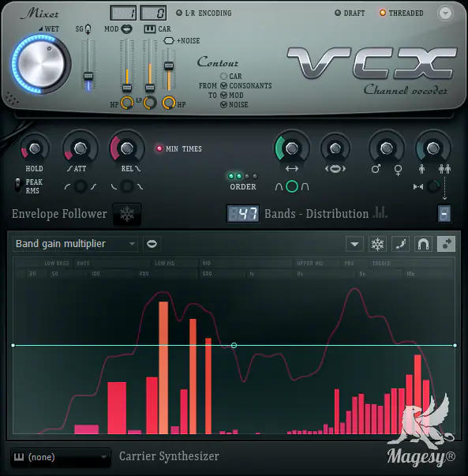Toggle the MIN TIMES LED
This screenshot has width=468, height=476.
[x=159, y=148]
